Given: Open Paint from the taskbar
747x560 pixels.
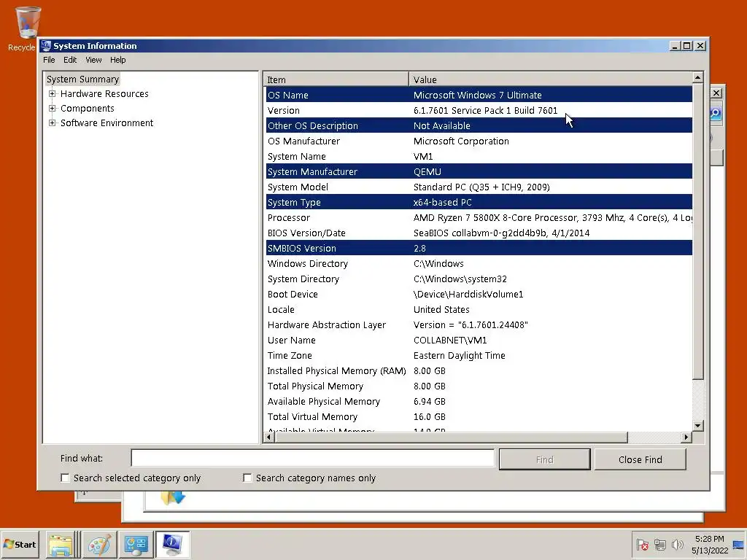Looking at the screenshot, I should 99,545.
